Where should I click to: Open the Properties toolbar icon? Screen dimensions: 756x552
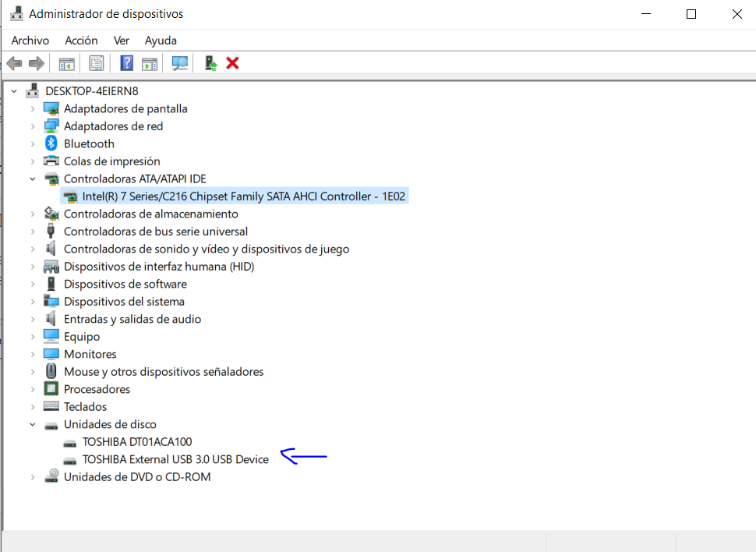[97, 63]
